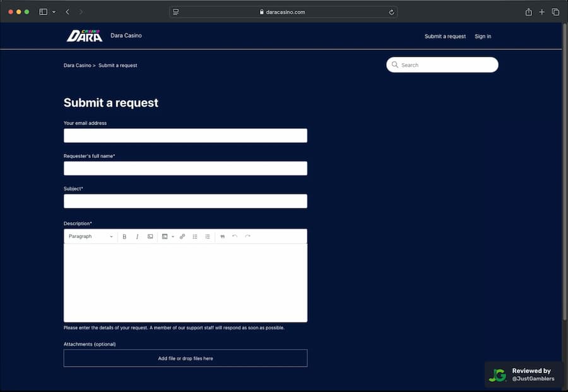Redo an edit in the description editor
Viewport: 568px width, 392px height.
247,236
